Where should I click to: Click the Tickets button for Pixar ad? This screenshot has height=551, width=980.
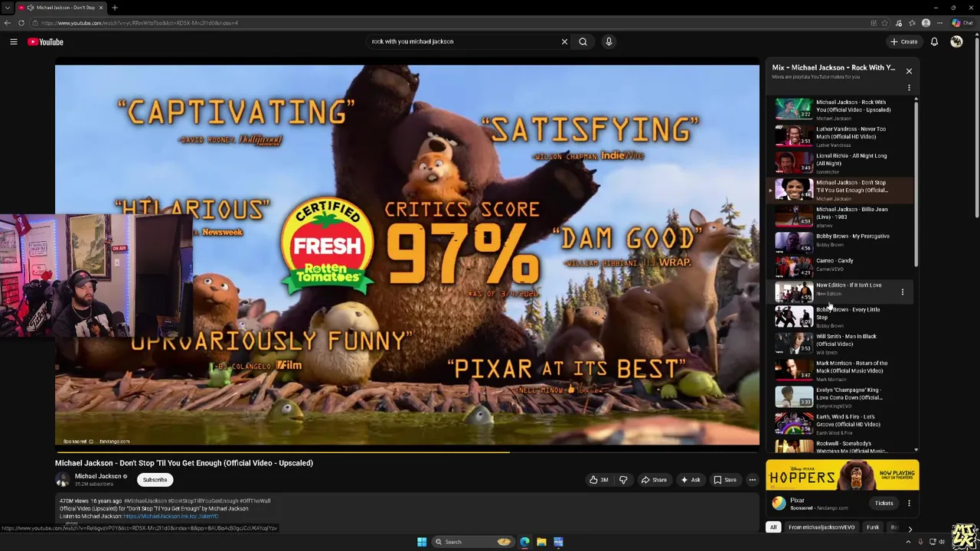pos(884,503)
